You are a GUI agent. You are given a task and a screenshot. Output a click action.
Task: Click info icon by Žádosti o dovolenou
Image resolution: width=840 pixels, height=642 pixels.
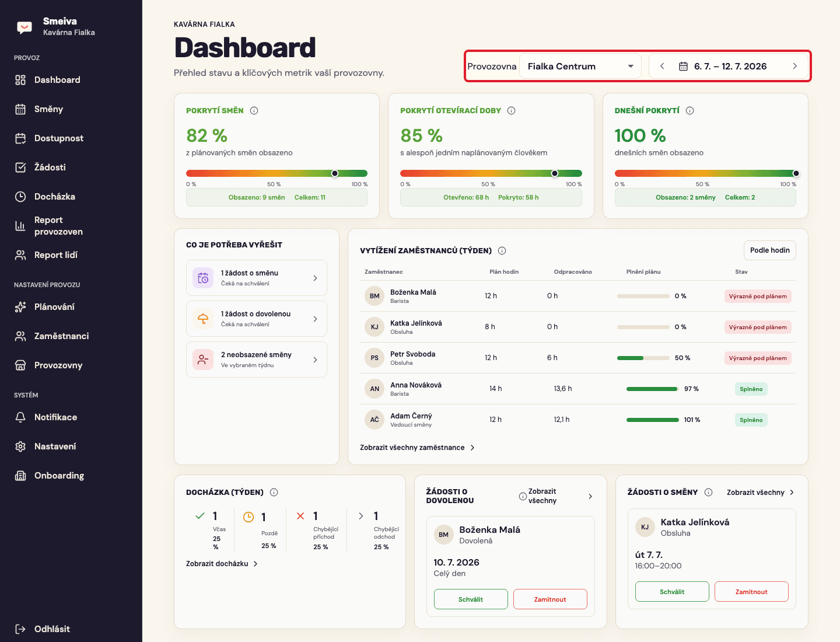point(523,496)
